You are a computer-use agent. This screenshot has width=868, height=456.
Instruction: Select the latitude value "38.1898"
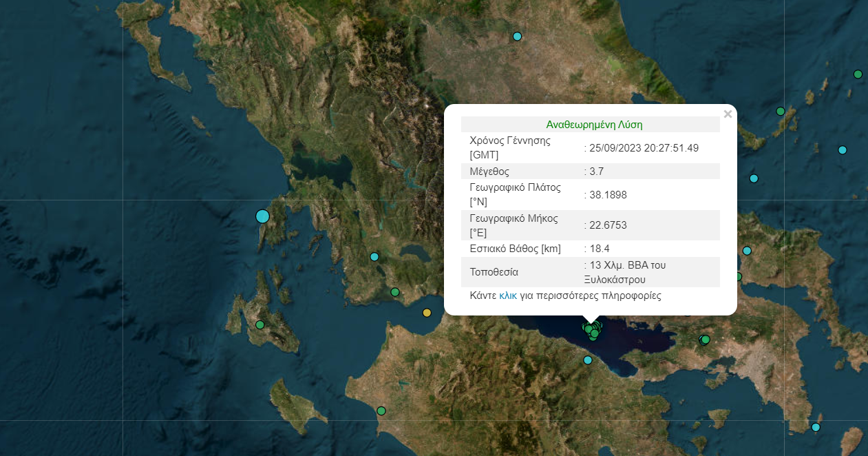click(608, 195)
